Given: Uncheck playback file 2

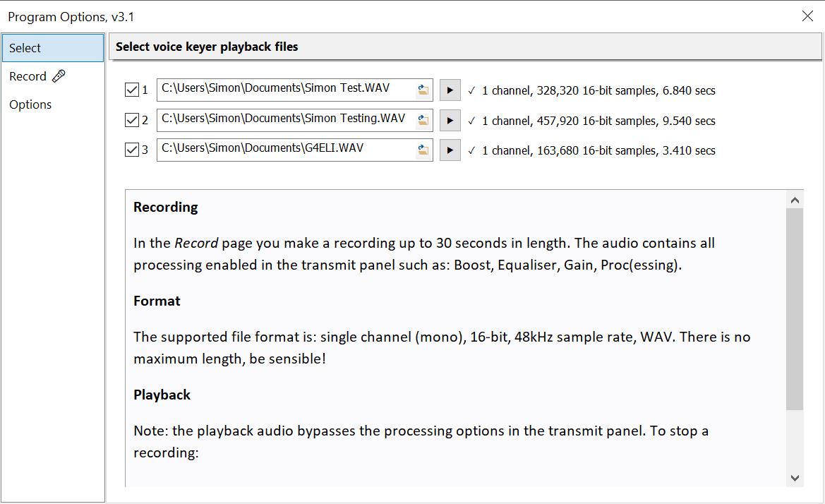Looking at the screenshot, I should 131,121.
